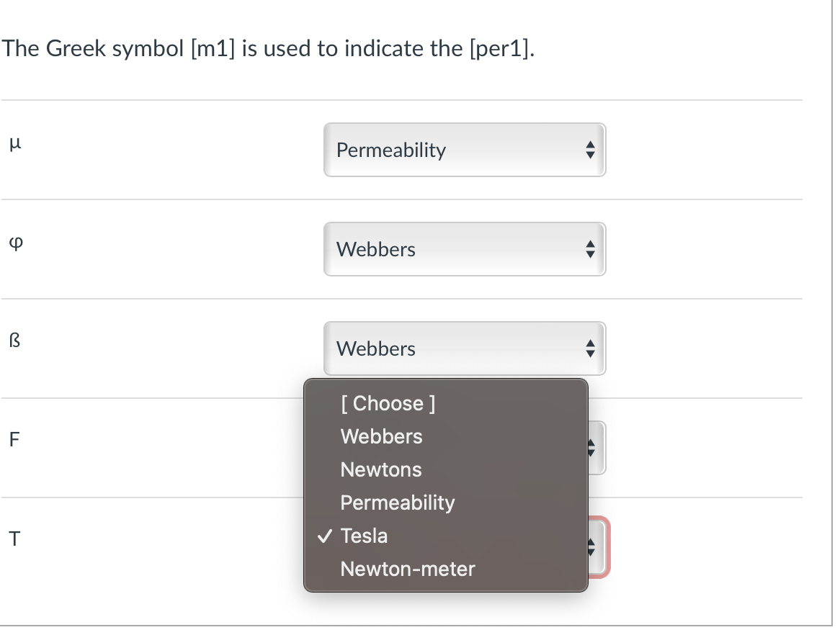Click the up-down arrows in the F row
This screenshot has width=840, height=635.
pos(590,448)
